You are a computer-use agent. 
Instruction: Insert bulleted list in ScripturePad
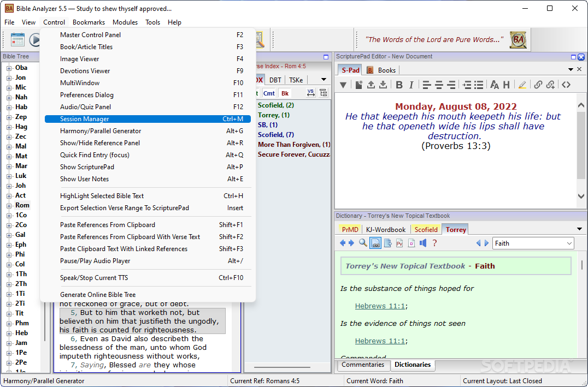pos(479,85)
